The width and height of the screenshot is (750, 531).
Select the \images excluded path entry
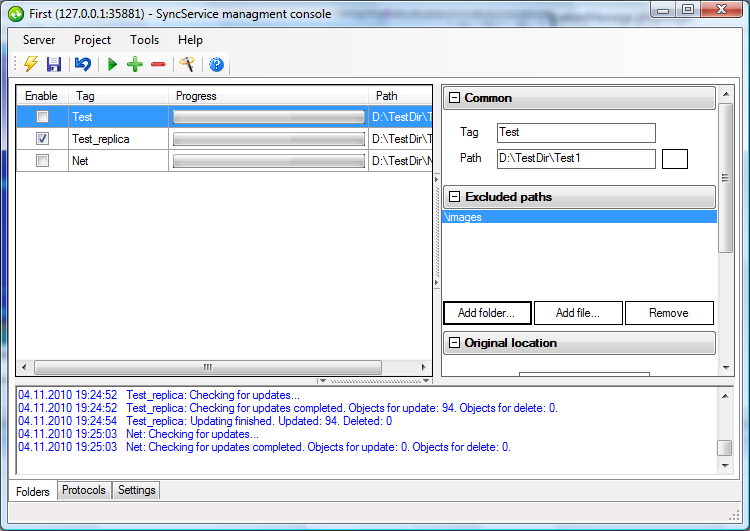[x=579, y=217]
